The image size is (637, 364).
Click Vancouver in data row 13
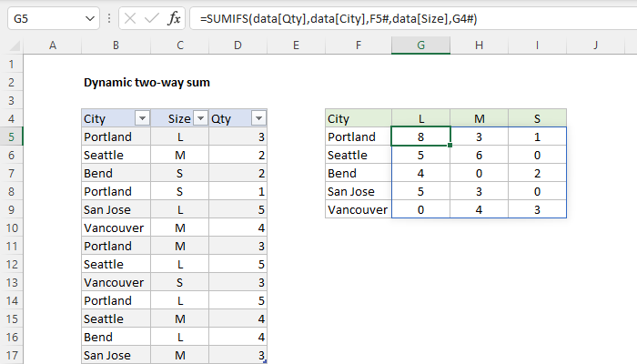116,282
